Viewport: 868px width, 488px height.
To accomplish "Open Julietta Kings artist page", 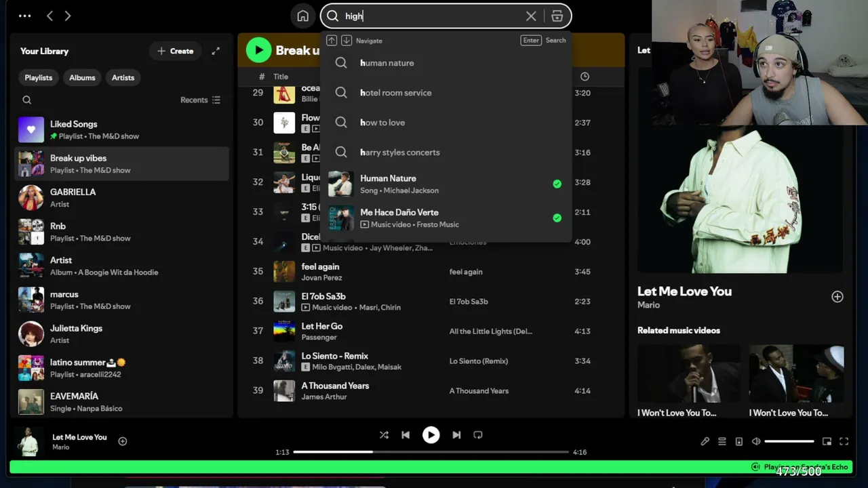I will [x=122, y=334].
